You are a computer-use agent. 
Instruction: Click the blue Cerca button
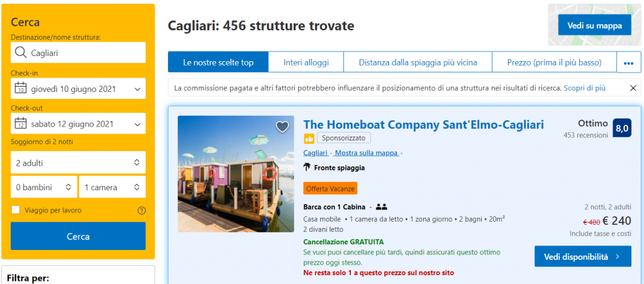coord(78,236)
